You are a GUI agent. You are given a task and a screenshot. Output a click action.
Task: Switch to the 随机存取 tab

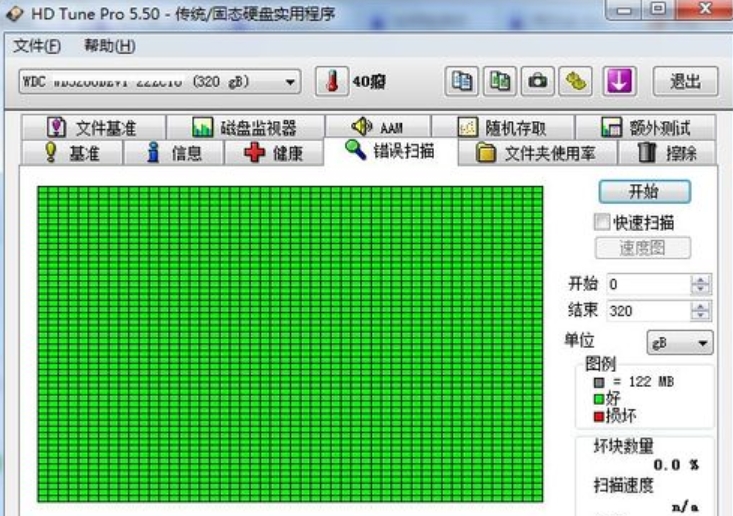coord(503,127)
